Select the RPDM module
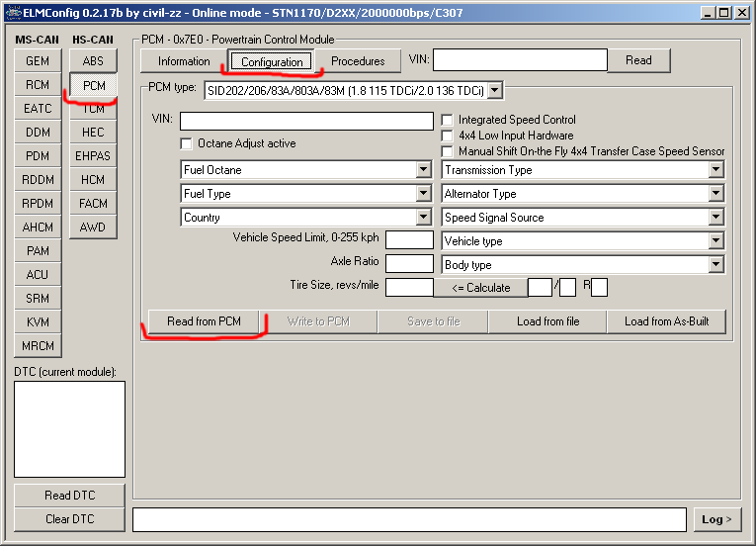 (39, 203)
